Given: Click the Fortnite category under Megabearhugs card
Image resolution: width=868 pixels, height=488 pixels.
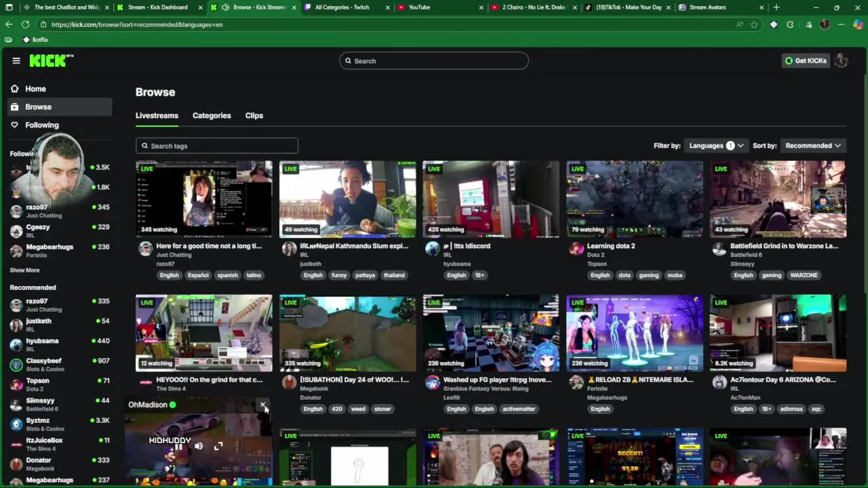Looking at the screenshot, I should point(597,389).
